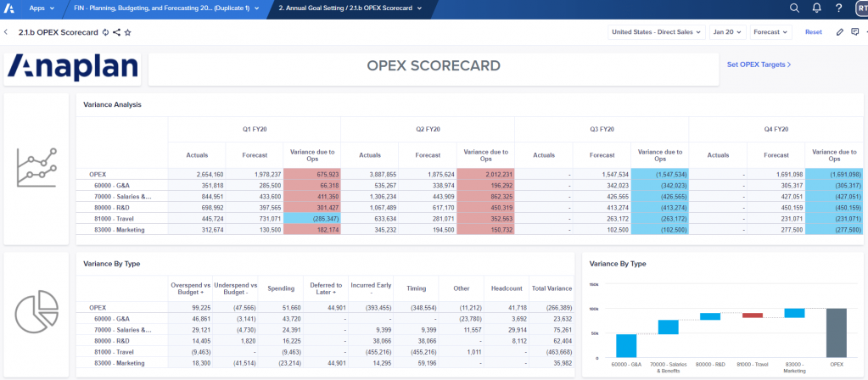Click the Q1 FY20 column header
Screen dimensions: 868x380
254,129
